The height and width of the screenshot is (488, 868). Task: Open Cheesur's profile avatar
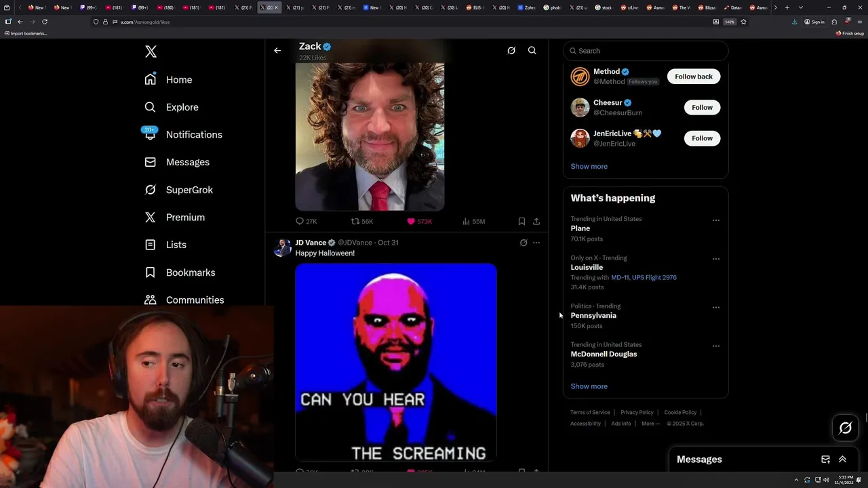pyautogui.click(x=580, y=107)
